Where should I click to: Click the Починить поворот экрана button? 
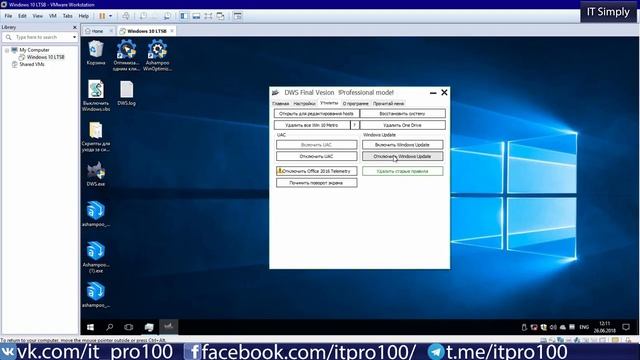click(x=316, y=183)
